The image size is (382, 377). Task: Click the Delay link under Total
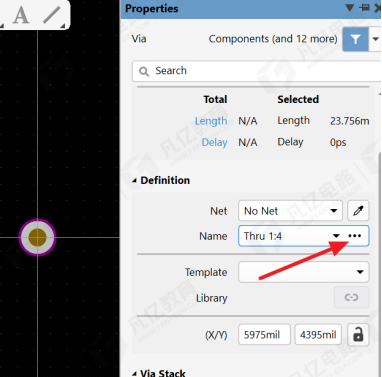coord(214,142)
